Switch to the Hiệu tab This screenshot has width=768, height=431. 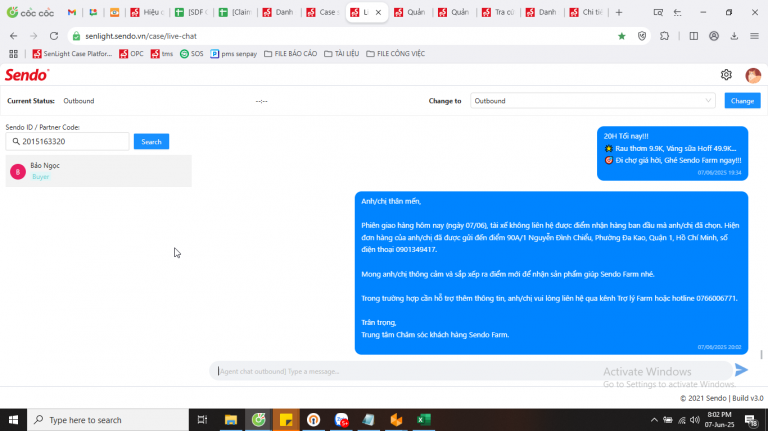click(147, 12)
